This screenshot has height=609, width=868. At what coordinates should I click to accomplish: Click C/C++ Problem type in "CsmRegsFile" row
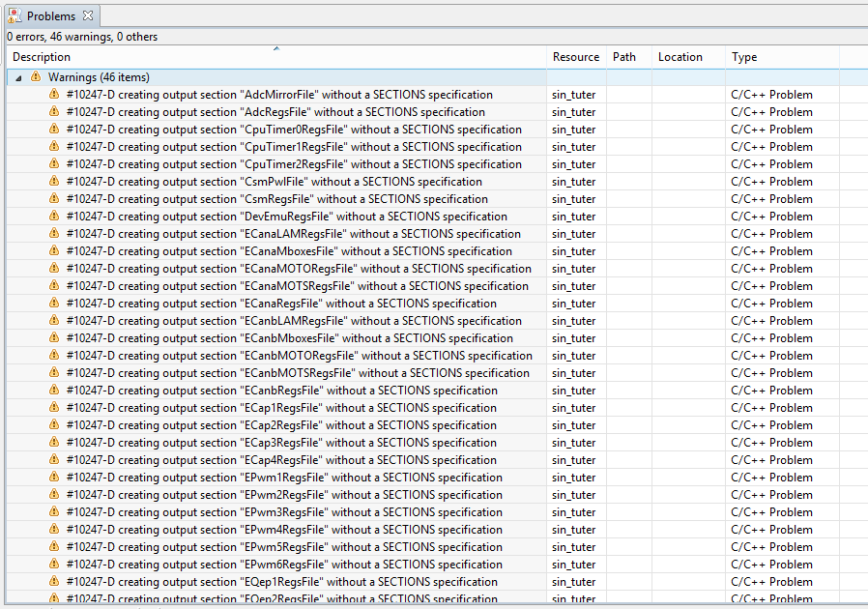[771, 199]
